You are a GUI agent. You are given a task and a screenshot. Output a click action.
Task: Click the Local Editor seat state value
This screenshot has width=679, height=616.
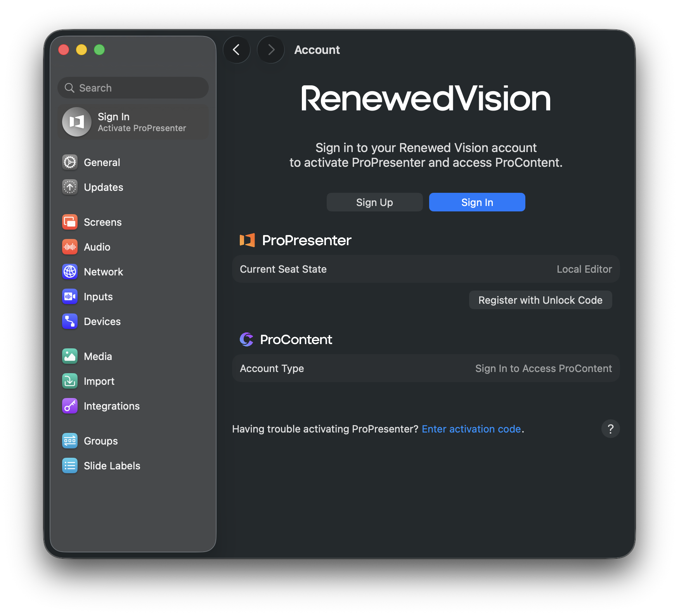584,269
